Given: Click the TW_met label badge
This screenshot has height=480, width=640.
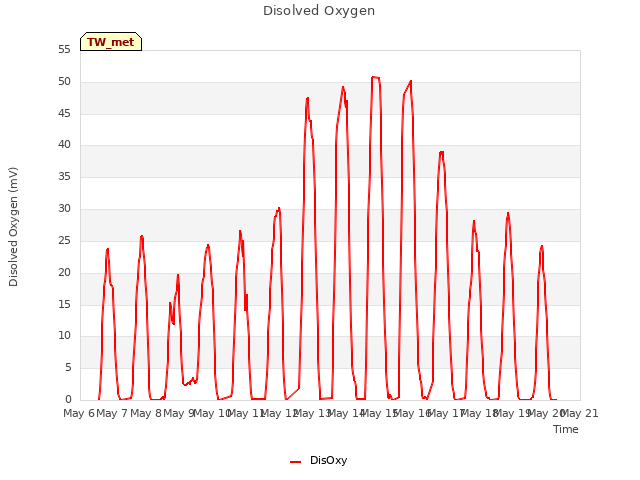Looking at the screenshot, I should click(111, 42).
